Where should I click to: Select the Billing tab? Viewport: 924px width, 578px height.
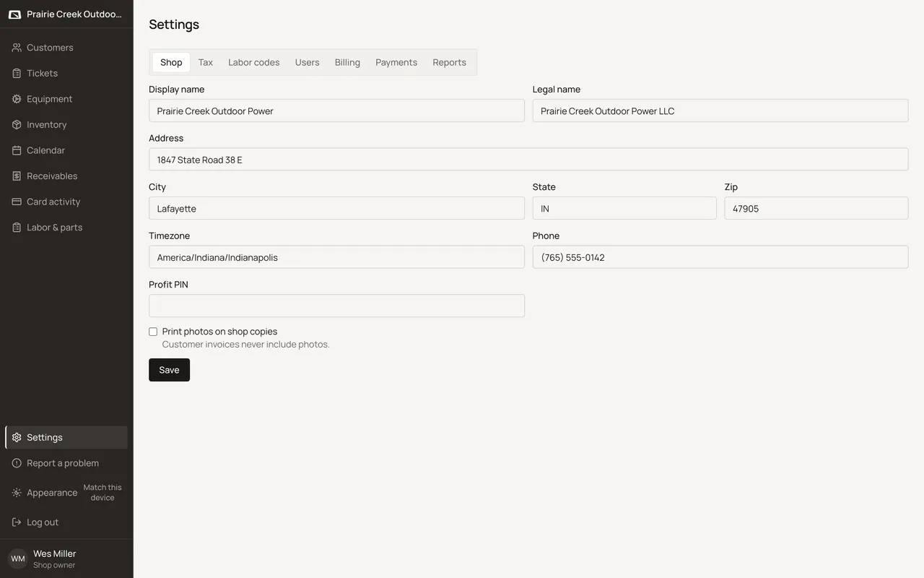347,62
